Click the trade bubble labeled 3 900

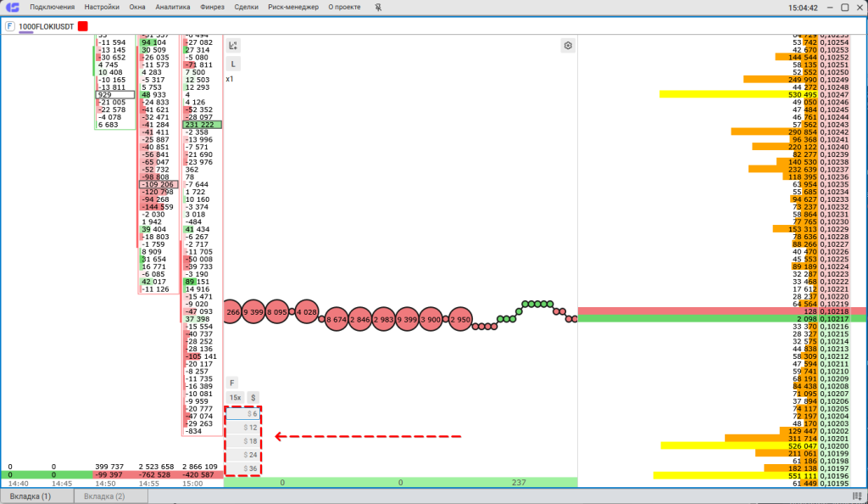(x=431, y=319)
